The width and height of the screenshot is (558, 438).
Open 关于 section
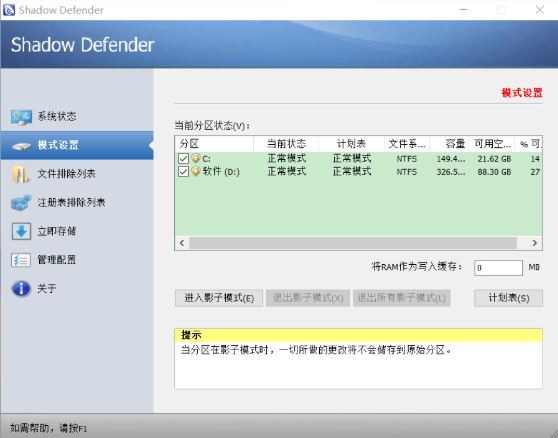(x=77, y=288)
